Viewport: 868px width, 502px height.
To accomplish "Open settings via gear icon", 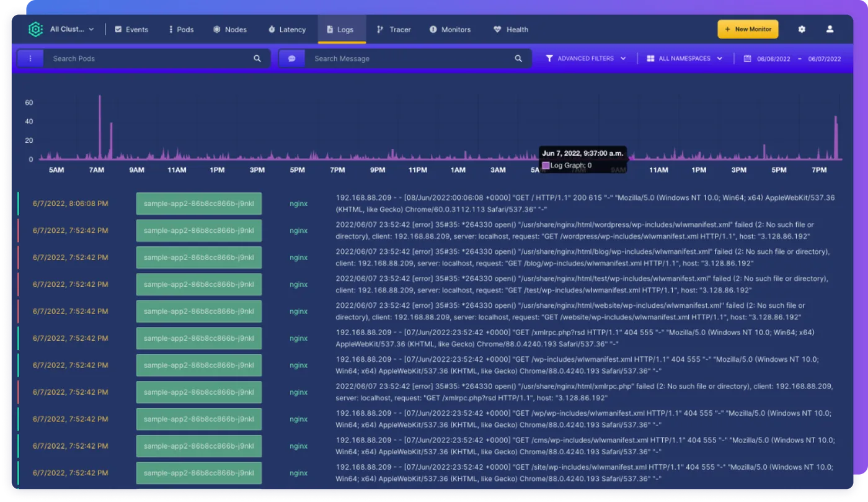I will (x=802, y=29).
